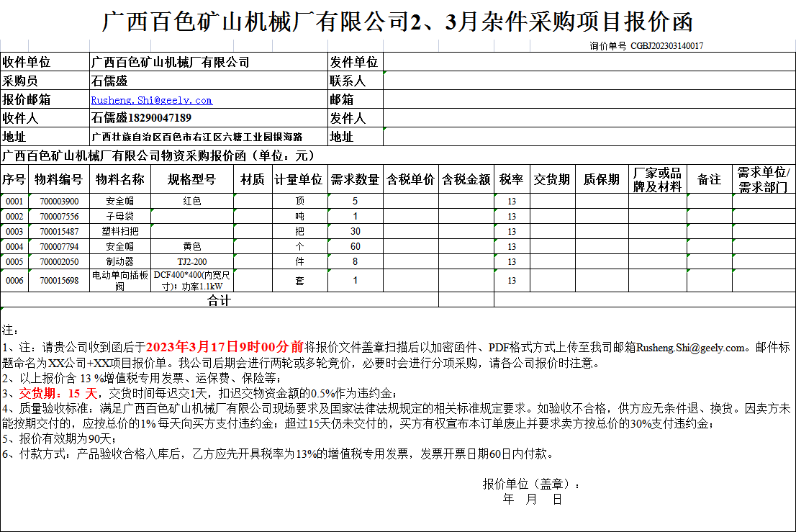This screenshot has height=532, width=796.
Task: Click the 序号 column header
Action: point(14,179)
